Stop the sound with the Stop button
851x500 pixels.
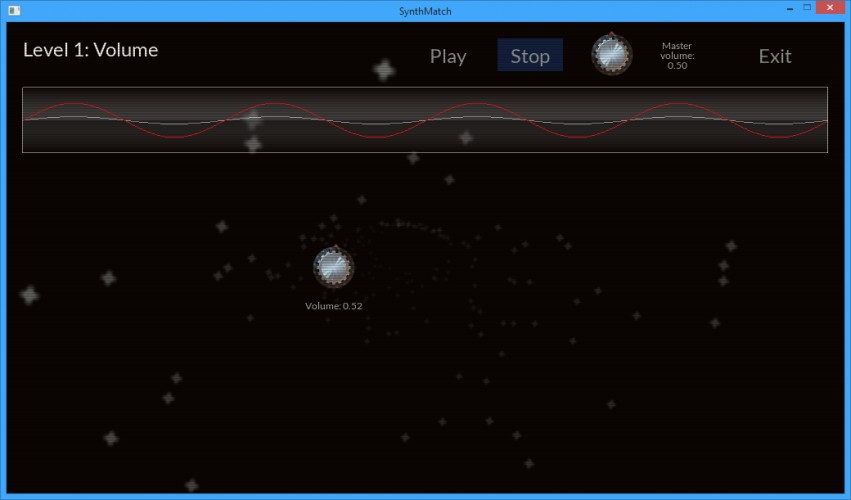point(530,55)
